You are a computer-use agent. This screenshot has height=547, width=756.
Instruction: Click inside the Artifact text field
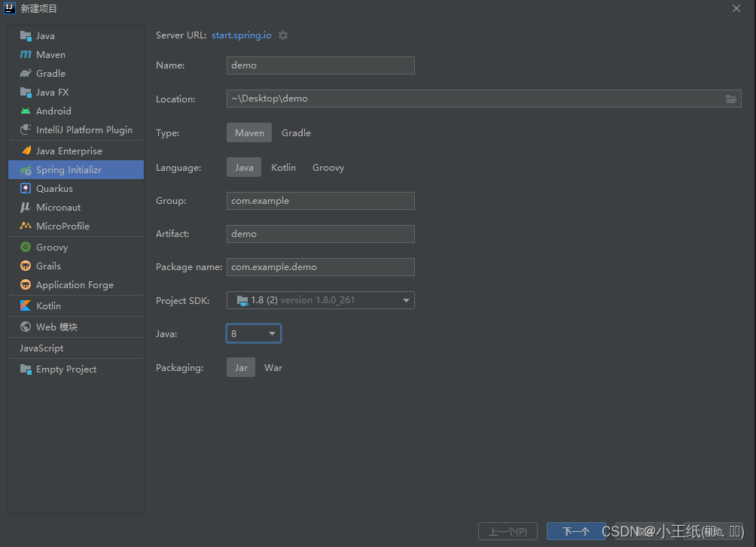[320, 233]
